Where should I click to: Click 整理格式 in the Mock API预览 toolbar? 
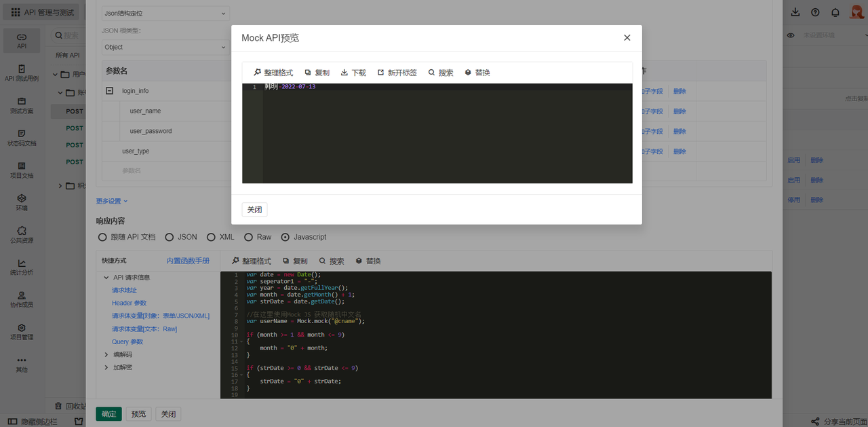coord(273,73)
